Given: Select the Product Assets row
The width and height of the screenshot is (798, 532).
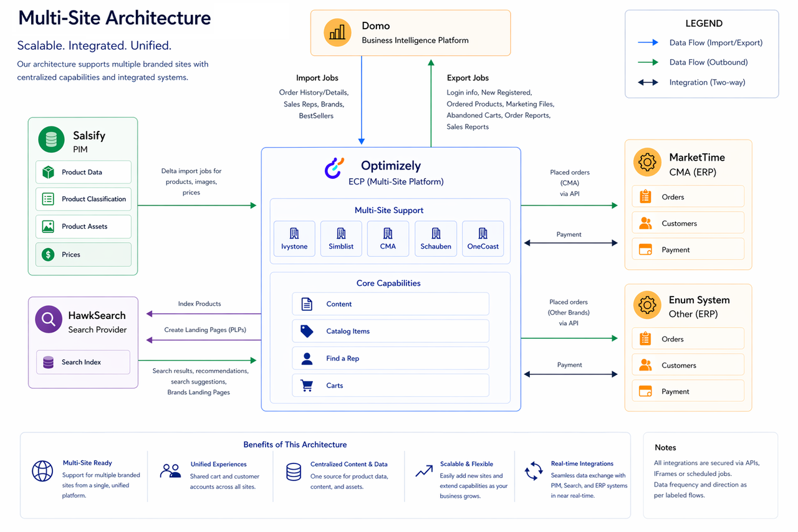Looking at the screenshot, I should pyautogui.click(x=84, y=226).
